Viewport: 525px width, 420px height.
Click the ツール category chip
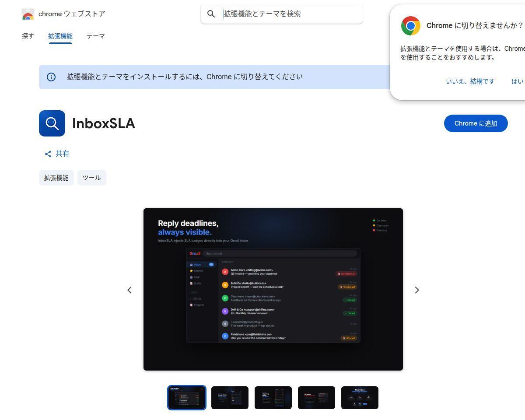pos(92,178)
